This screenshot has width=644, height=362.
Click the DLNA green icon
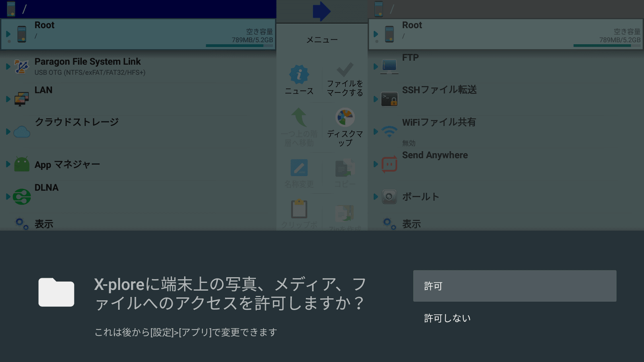[x=22, y=197]
